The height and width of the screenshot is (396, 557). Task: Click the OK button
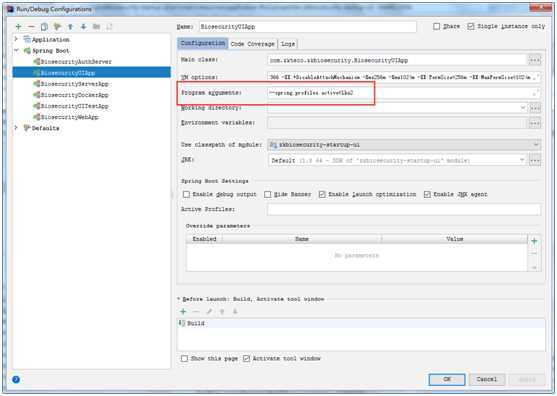[447, 379]
